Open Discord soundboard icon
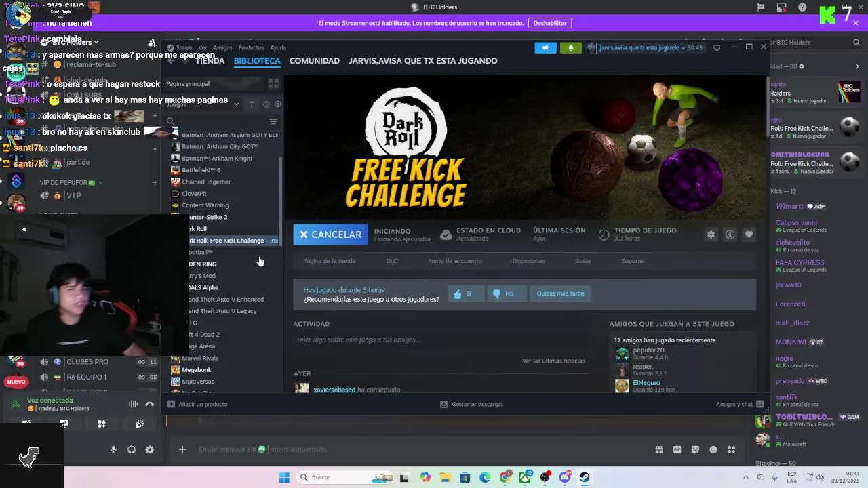 point(139,424)
